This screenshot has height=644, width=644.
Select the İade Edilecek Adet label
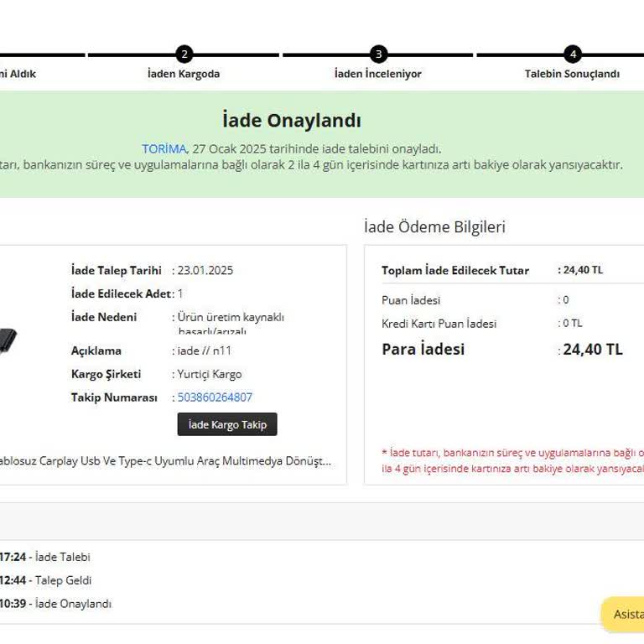tap(121, 293)
